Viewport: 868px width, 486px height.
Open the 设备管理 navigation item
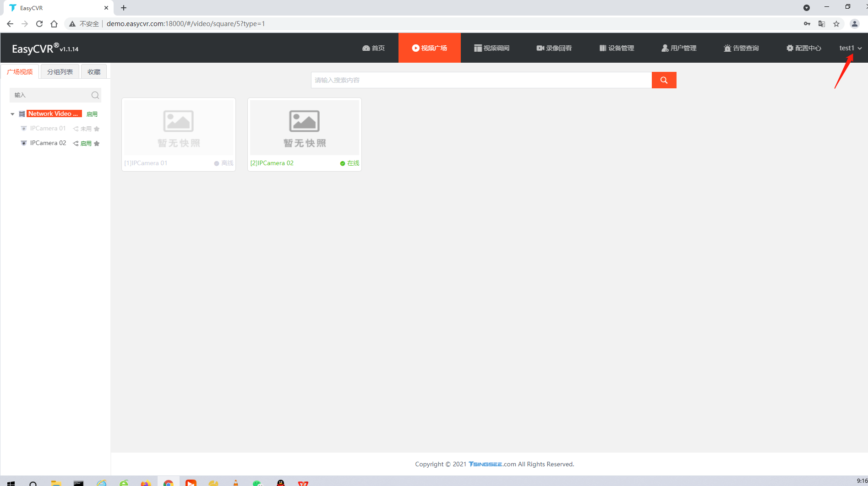point(617,48)
